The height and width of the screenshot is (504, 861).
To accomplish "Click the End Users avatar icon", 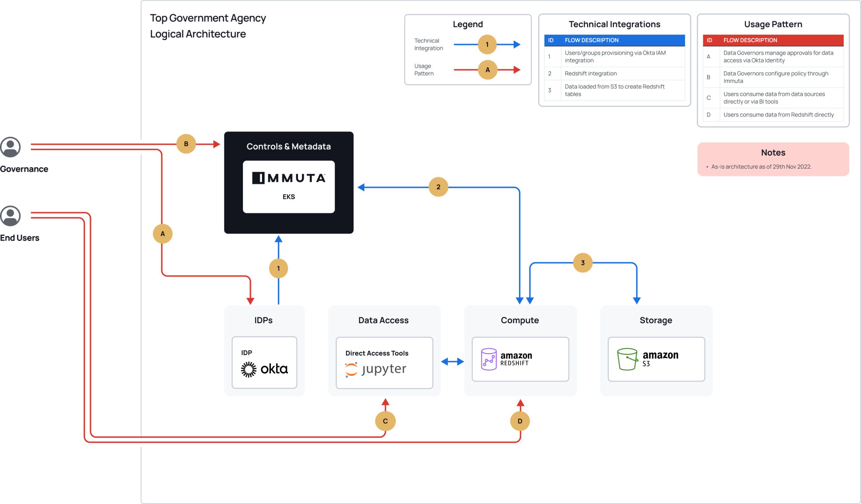I will tap(10, 216).
